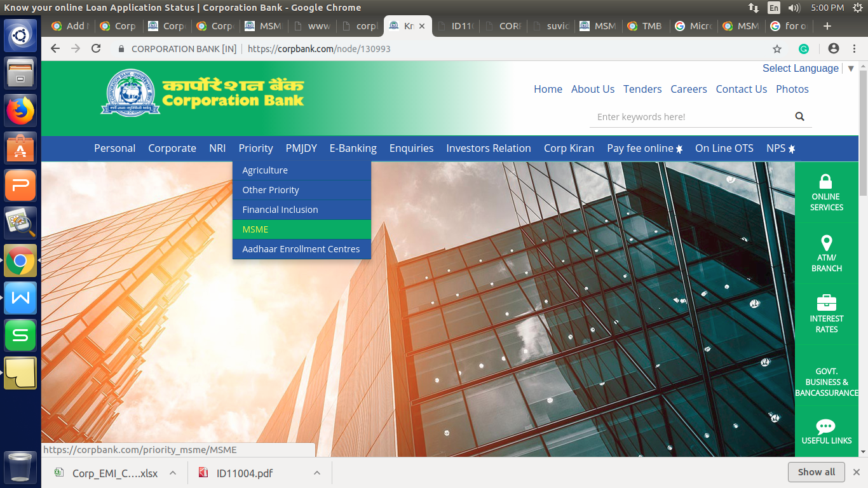Click the Tenders link

tap(642, 89)
